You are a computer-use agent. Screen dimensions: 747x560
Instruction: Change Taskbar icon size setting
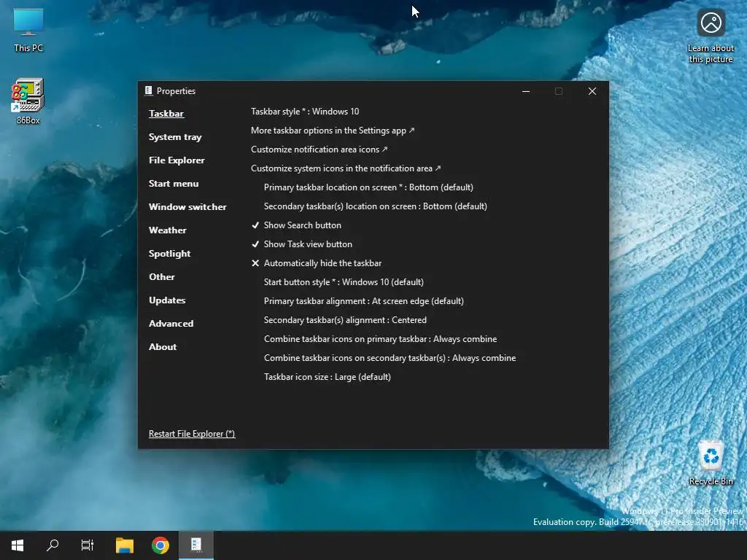[x=328, y=377]
